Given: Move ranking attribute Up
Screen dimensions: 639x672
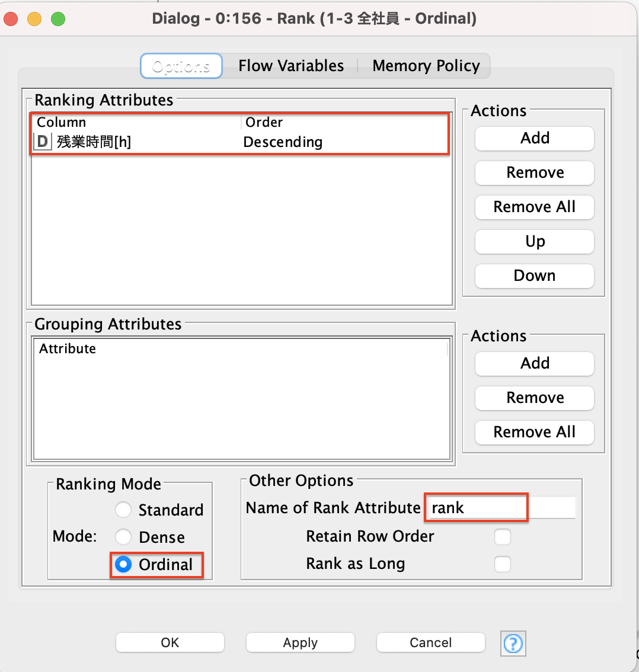Looking at the screenshot, I should (535, 241).
